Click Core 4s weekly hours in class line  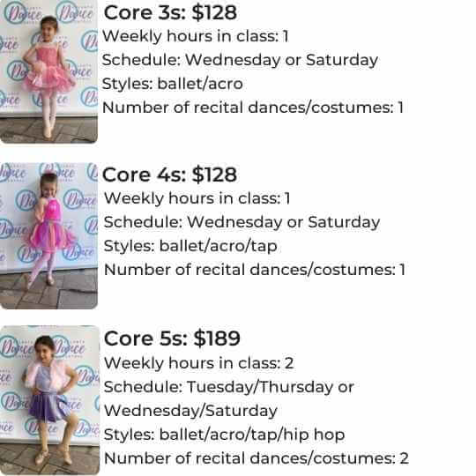click(197, 198)
